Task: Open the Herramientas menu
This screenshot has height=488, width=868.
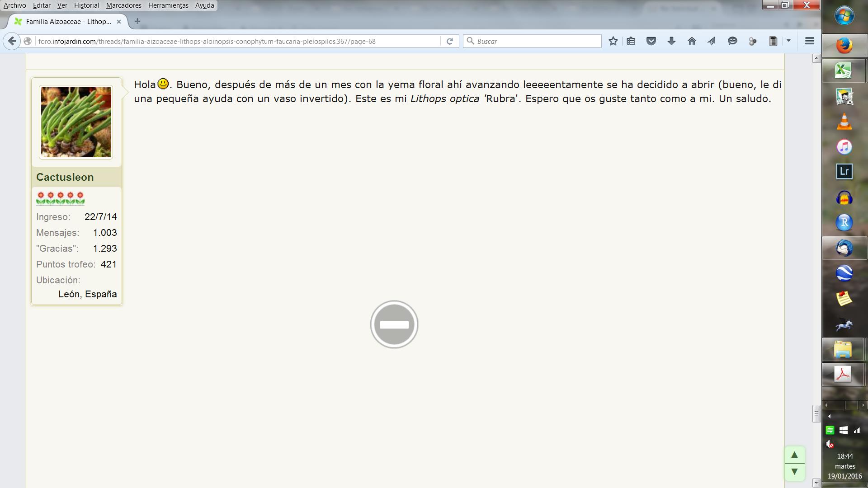Action: (x=168, y=5)
